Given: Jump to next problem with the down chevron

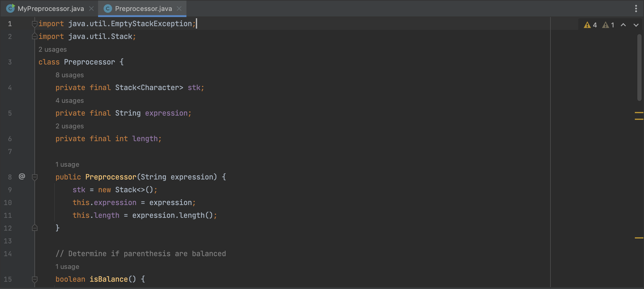Looking at the screenshot, I should pyautogui.click(x=635, y=25).
